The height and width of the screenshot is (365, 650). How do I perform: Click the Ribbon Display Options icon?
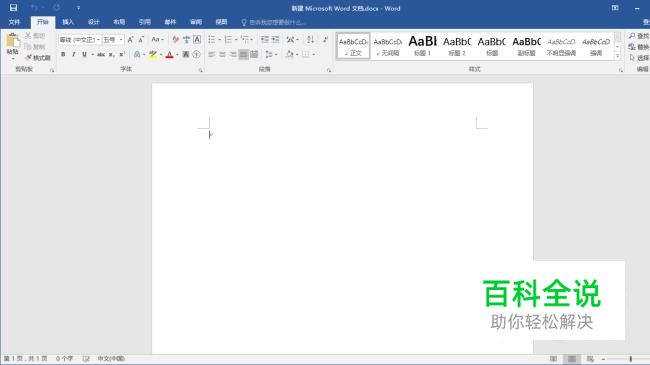[x=615, y=8]
